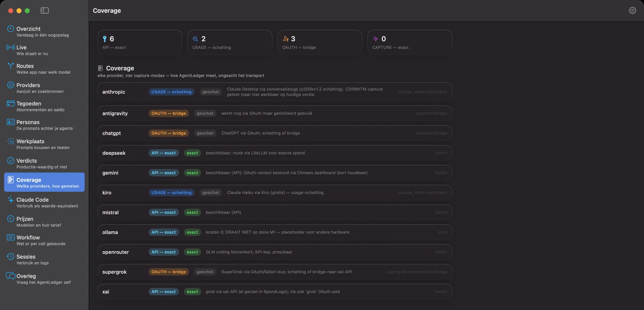Click the Overleg chat bubbles icon
The height and width of the screenshot is (310, 644).
pos(11,276)
